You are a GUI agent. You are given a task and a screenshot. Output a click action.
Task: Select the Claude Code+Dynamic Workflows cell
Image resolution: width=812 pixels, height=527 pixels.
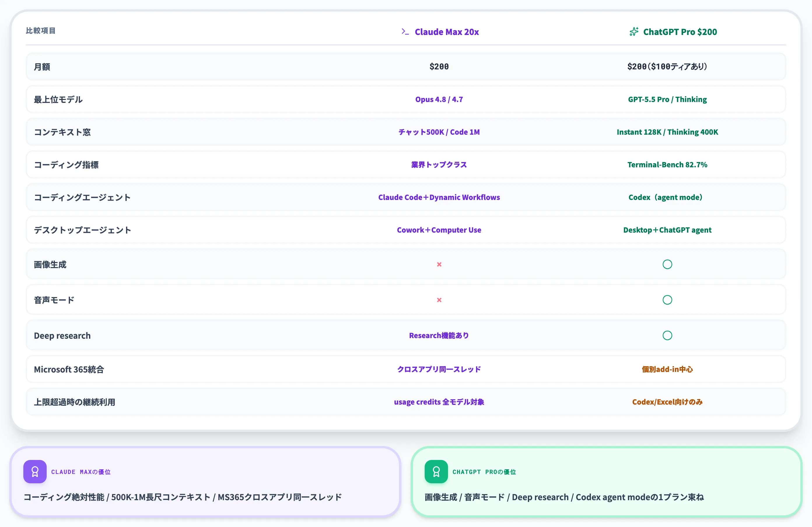pyautogui.click(x=439, y=197)
